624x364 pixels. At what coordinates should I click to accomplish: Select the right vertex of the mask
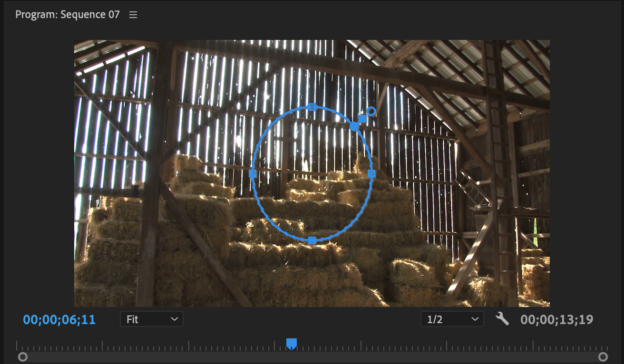point(371,174)
